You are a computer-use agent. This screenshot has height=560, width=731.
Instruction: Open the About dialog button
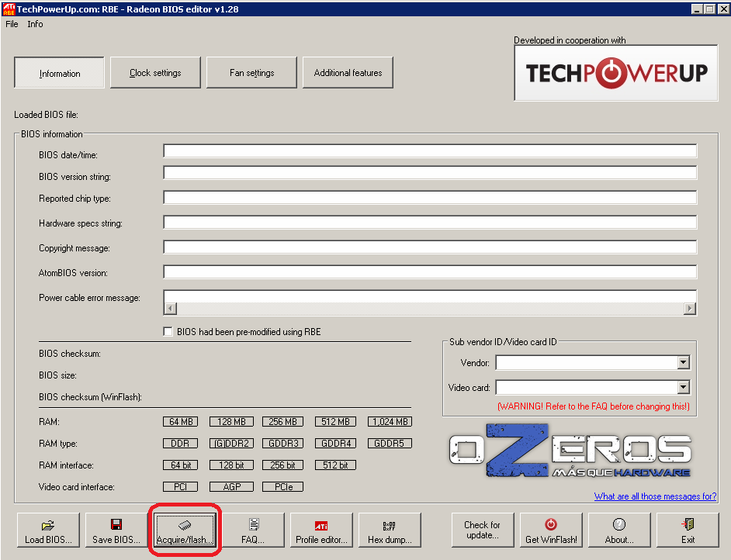point(619,531)
